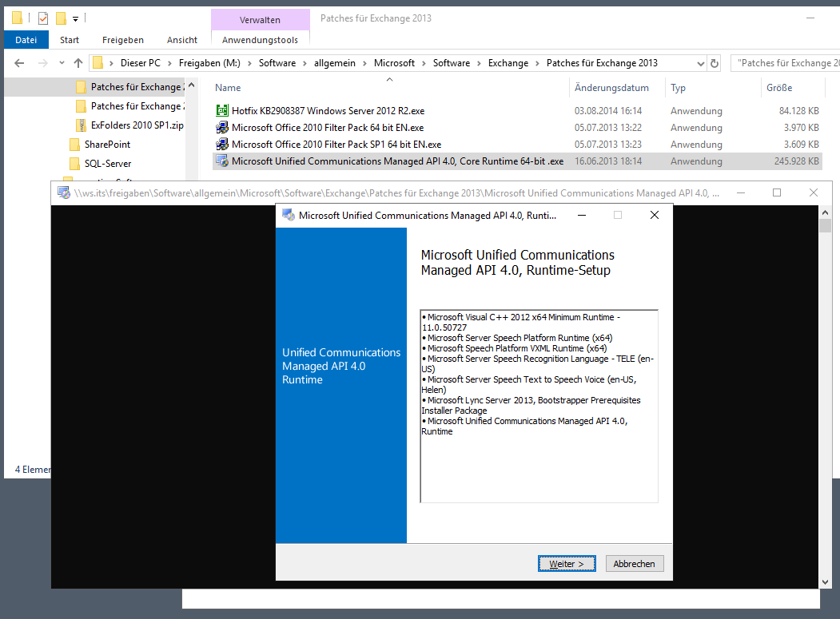Open the address bar history dropdown

pos(700,63)
